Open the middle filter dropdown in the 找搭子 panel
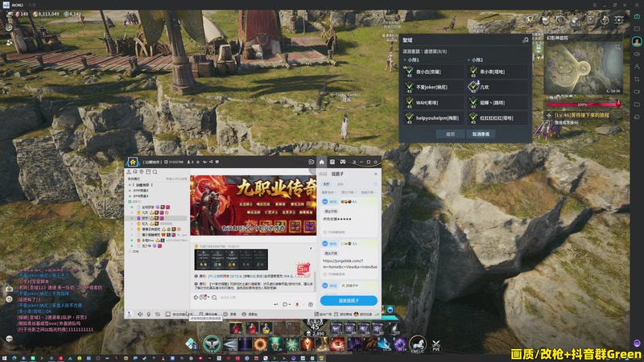This screenshot has height=362, width=644. (x=349, y=192)
